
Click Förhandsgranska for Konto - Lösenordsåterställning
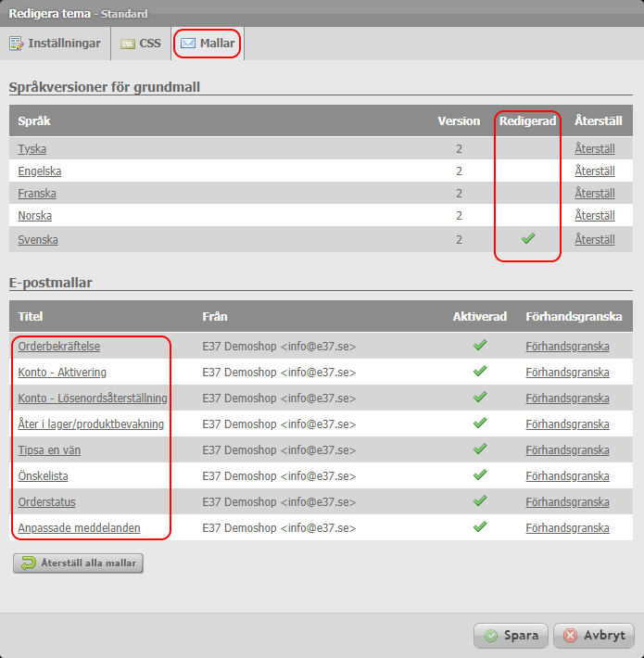[x=567, y=398]
